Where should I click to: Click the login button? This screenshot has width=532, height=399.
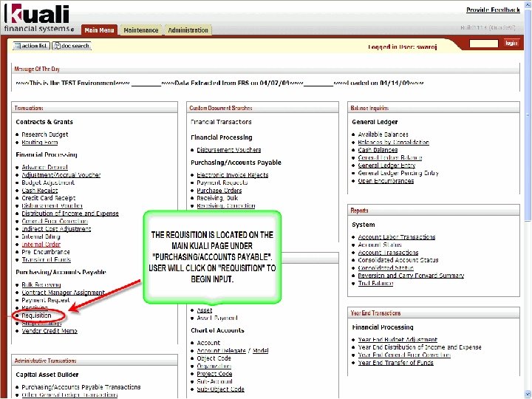coord(511,43)
